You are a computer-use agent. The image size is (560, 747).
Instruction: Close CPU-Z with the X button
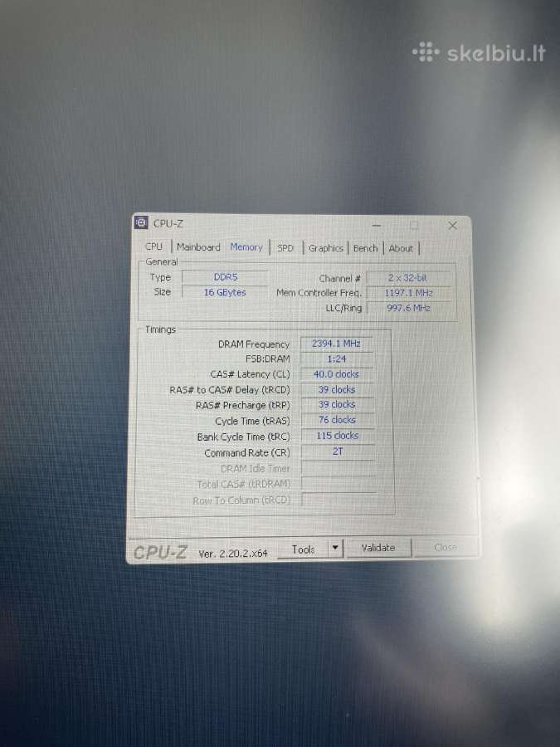452,225
